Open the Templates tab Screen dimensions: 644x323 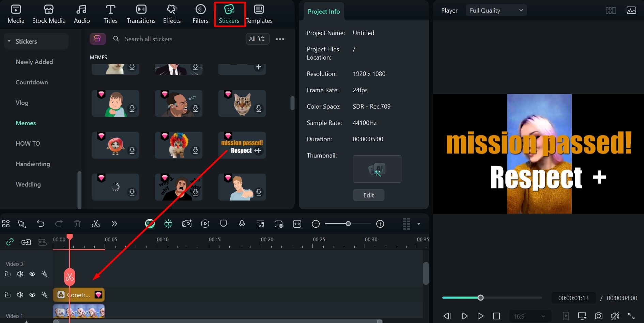pos(259,14)
